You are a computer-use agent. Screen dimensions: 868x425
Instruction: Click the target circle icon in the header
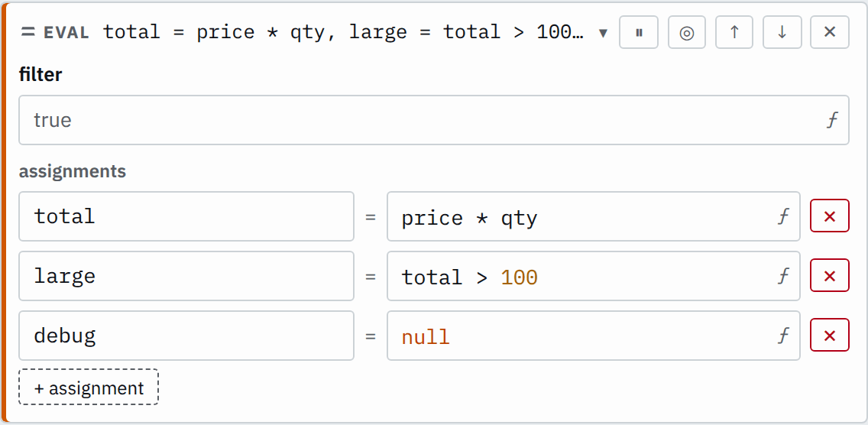[x=686, y=32]
